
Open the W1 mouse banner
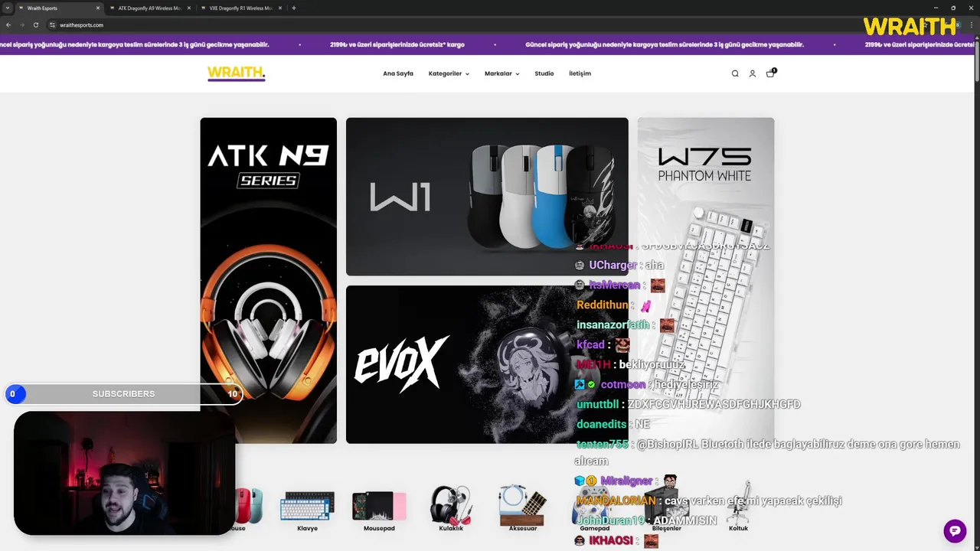click(x=487, y=197)
